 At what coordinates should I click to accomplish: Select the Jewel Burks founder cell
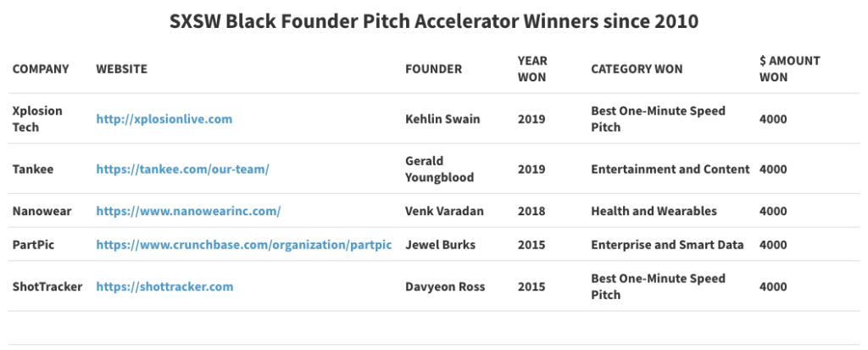point(440,245)
